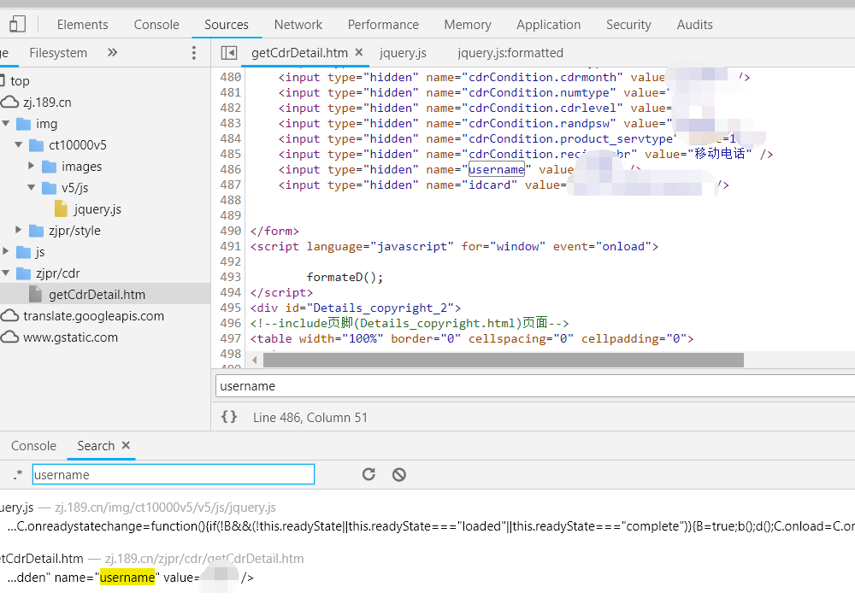Close the getCdrDetail.htm editor tab
The width and height of the screenshot is (855, 616).
(x=359, y=52)
